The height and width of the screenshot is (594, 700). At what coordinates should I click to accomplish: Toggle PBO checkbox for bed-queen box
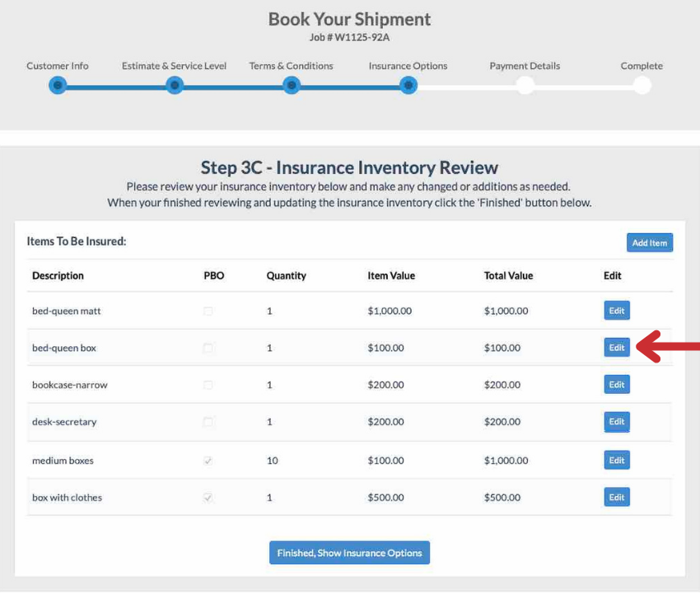coord(208,348)
